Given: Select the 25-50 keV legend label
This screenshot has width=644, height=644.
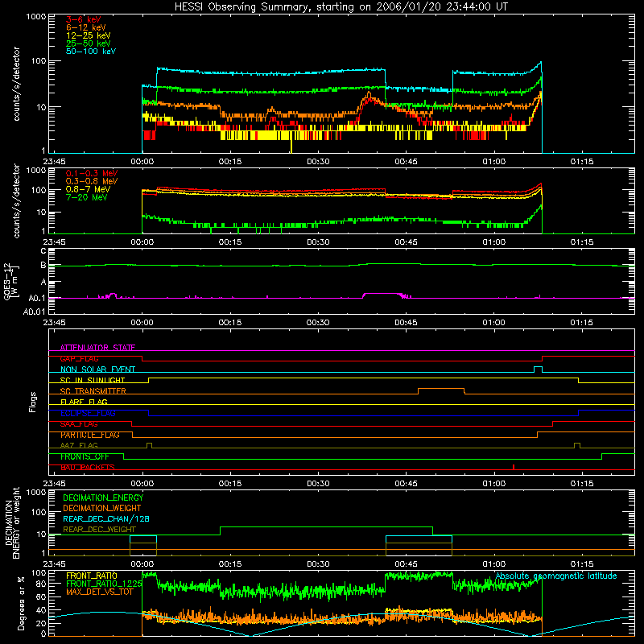Looking at the screenshot, I should (88, 43).
